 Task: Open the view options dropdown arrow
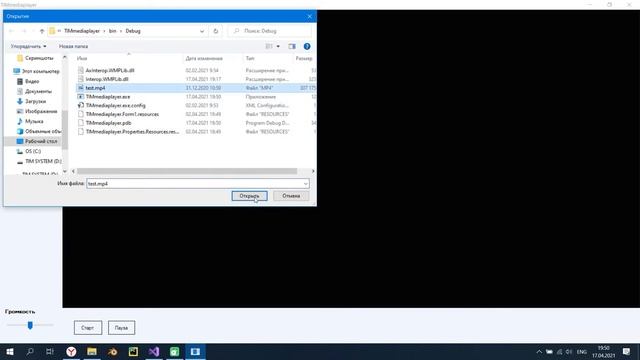[278, 47]
